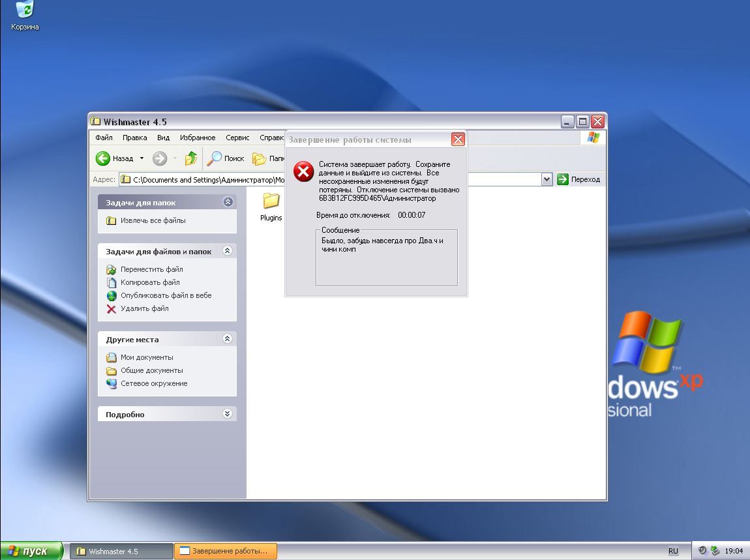Click the Назад back arrow icon
Viewport: 750px width, 560px height.
pos(103,158)
